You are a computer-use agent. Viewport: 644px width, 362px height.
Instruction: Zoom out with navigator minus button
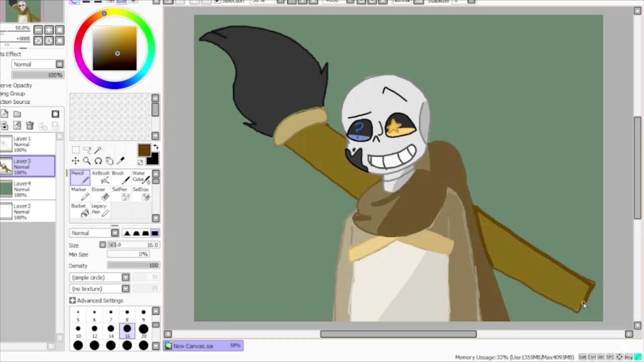coord(38,30)
